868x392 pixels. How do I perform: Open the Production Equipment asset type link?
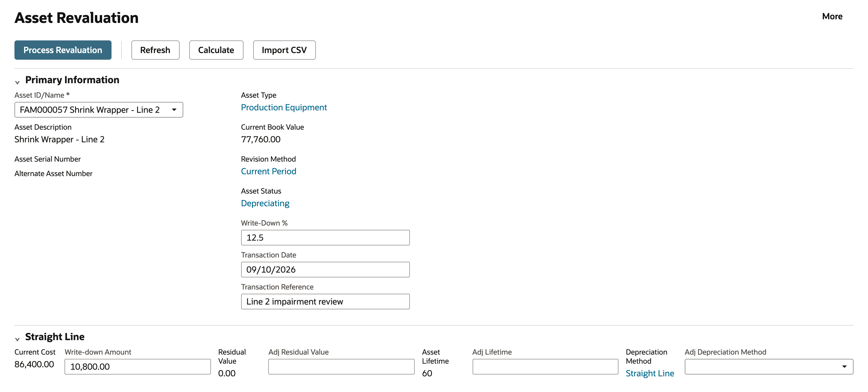(284, 107)
